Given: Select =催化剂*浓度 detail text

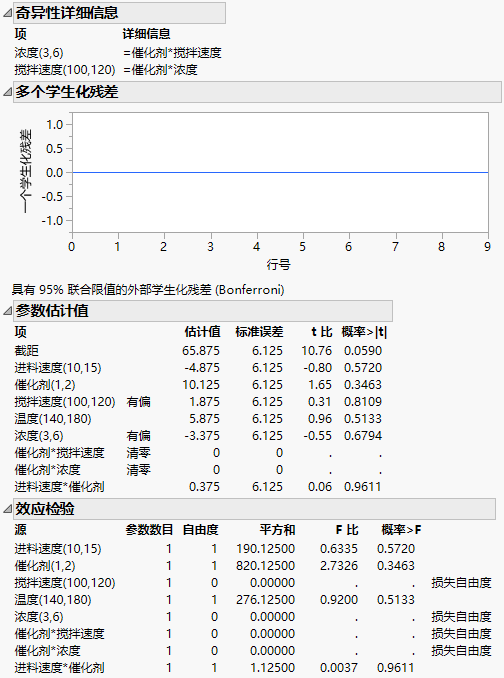Looking at the screenshot, I should pos(160,70).
